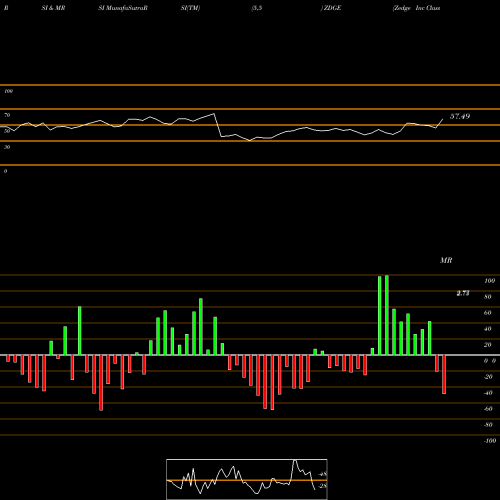Click the 28 label in mini chart
The image size is (500, 500).
tap(323, 486)
